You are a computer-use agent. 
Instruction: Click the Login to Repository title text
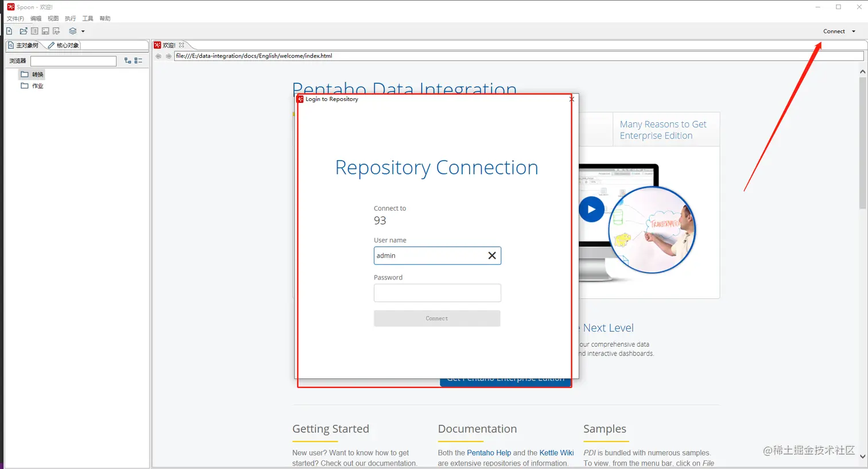click(x=332, y=99)
